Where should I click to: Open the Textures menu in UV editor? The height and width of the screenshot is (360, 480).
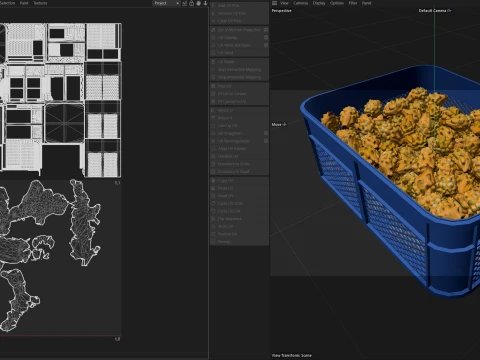click(40, 3)
